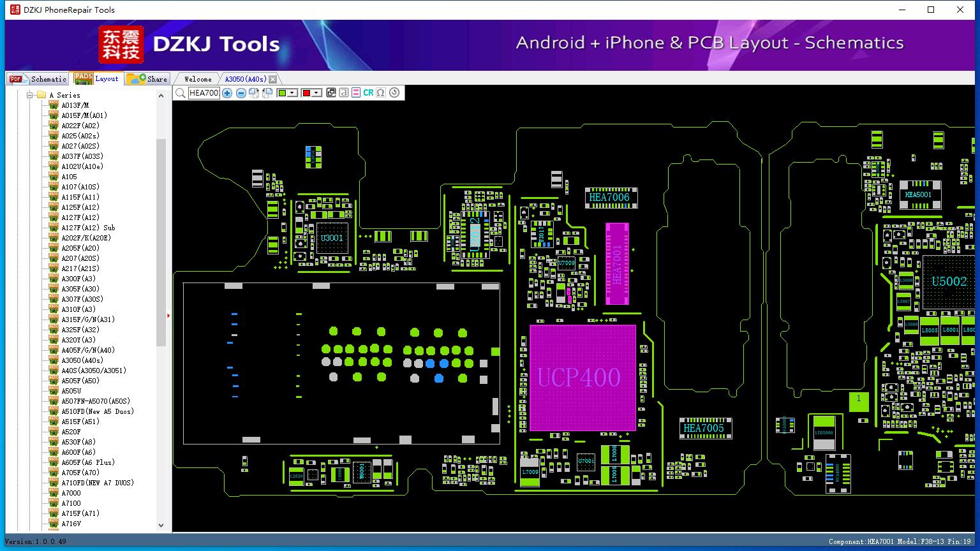Screen dimensions: 980x551
Task: Click the HEA7005 component
Action: [706, 429]
